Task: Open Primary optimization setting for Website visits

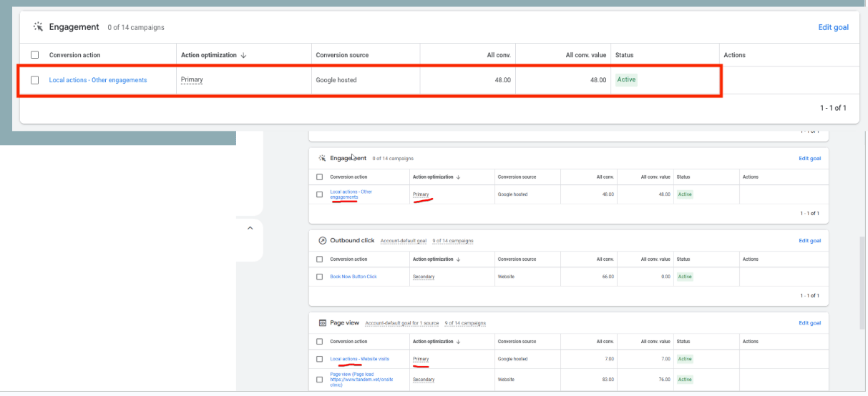Action: 421,359
